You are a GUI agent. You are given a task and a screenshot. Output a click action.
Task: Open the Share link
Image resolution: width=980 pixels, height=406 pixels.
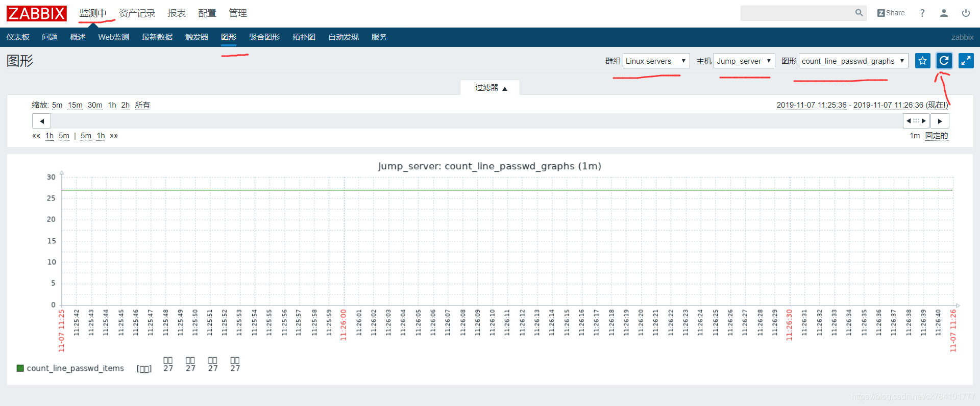[x=891, y=13]
